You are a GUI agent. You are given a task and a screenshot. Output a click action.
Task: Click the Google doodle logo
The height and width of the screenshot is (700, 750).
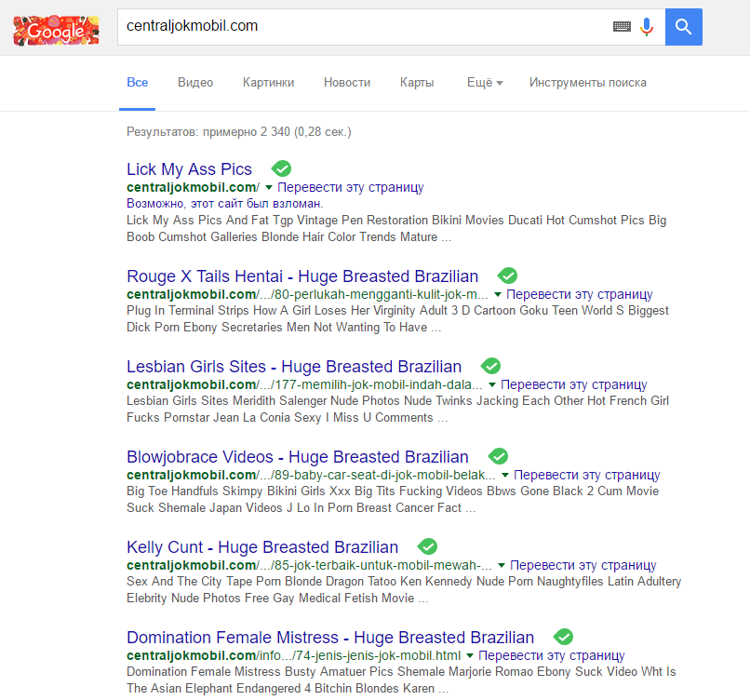56,31
